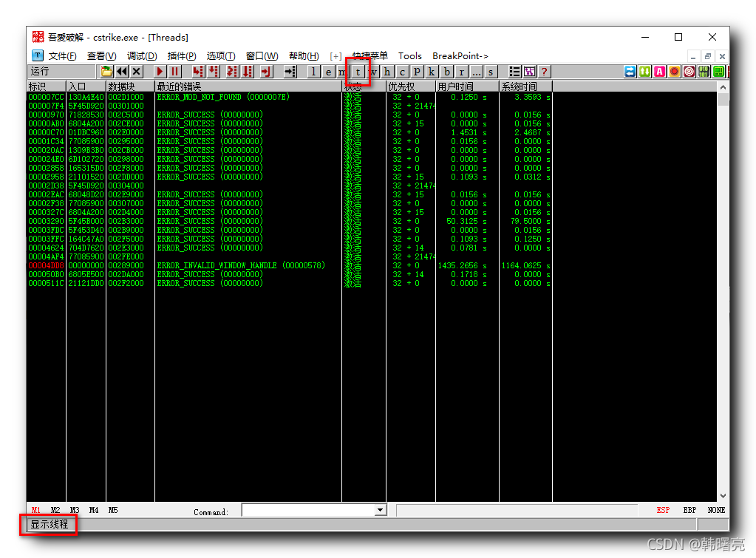Open the Log window with 'l' button
756x558 pixels.
pyautogui.click(x=313, y=72)
